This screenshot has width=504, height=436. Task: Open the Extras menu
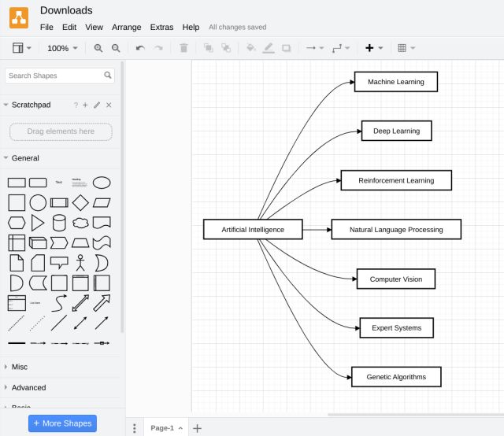161,28
